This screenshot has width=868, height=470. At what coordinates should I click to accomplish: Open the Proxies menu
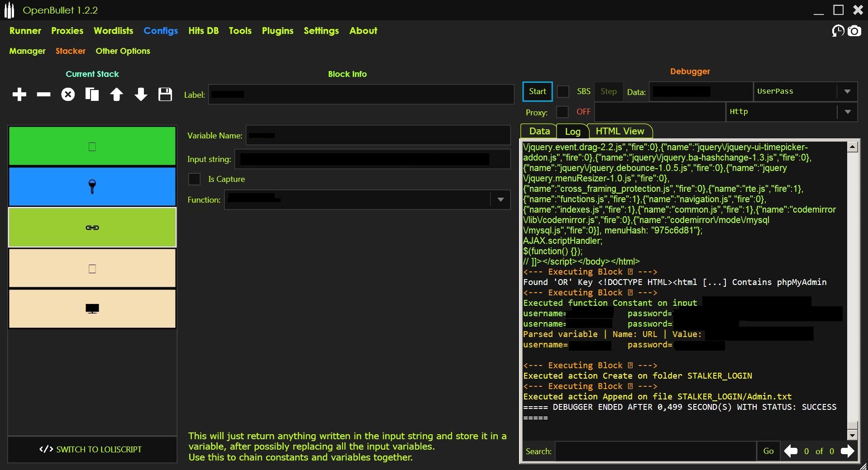(67, 31)
